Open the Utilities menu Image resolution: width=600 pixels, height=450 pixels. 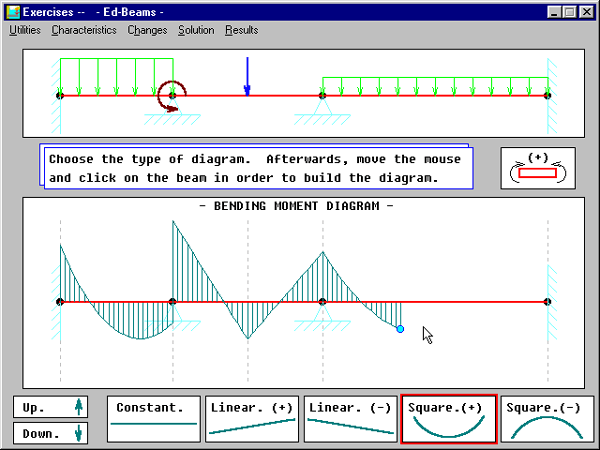(x=25, y=30)
